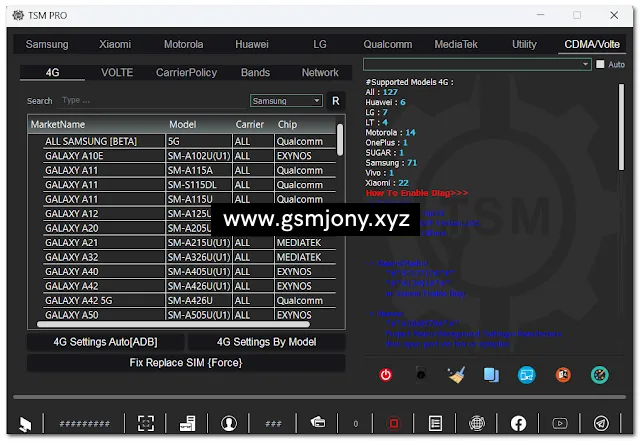Click the Carrier column header
The image size is (640, 441).
[253, 125]
